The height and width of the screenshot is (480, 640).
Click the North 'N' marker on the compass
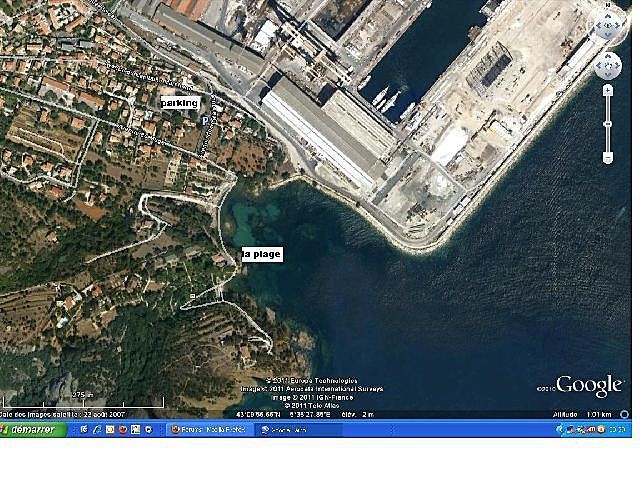(x=608, y=5)
